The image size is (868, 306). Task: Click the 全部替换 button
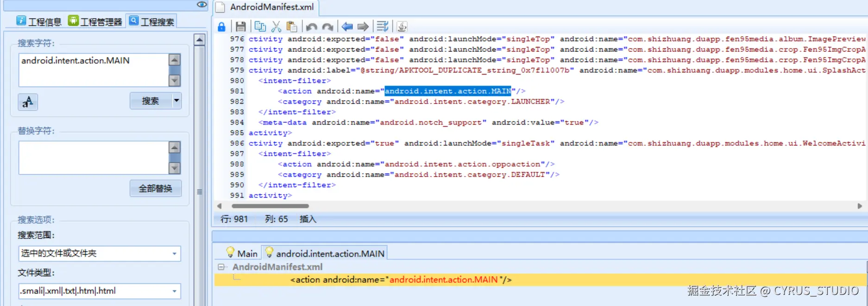point(156,188)
